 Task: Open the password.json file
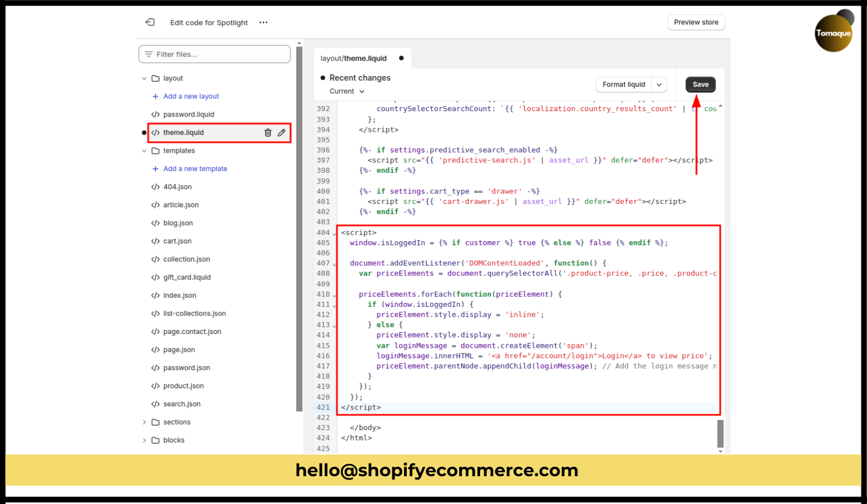[187, 368]
